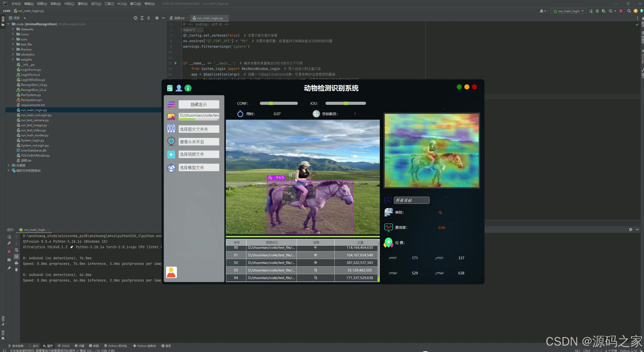Expand the ultralytics folder
This screenshot has width=644, height=352.
(x=13, y=54)
